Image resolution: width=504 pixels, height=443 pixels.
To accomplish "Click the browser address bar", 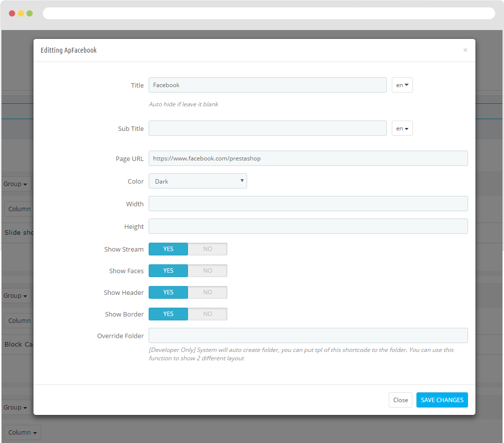I will point(269,13).
